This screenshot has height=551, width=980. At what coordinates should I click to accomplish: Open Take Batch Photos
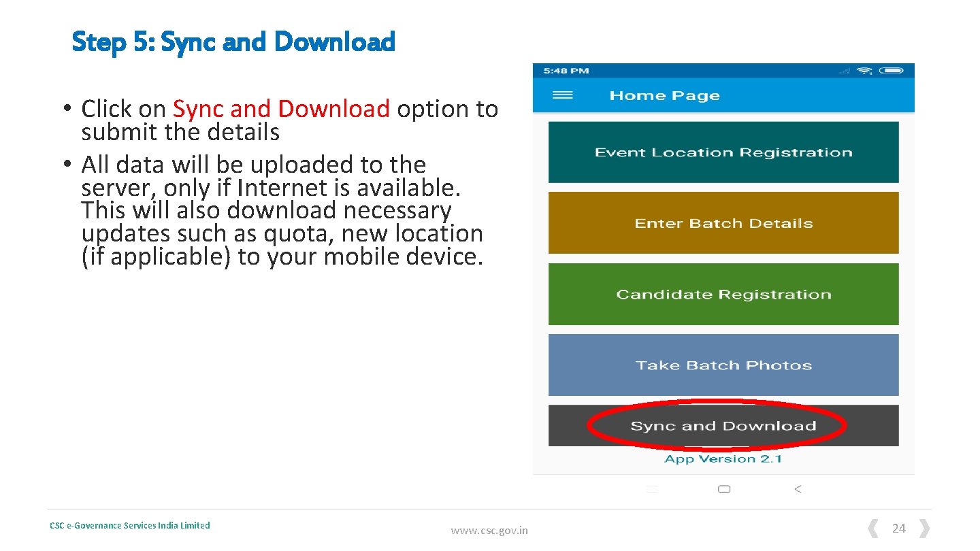[723, 365]
